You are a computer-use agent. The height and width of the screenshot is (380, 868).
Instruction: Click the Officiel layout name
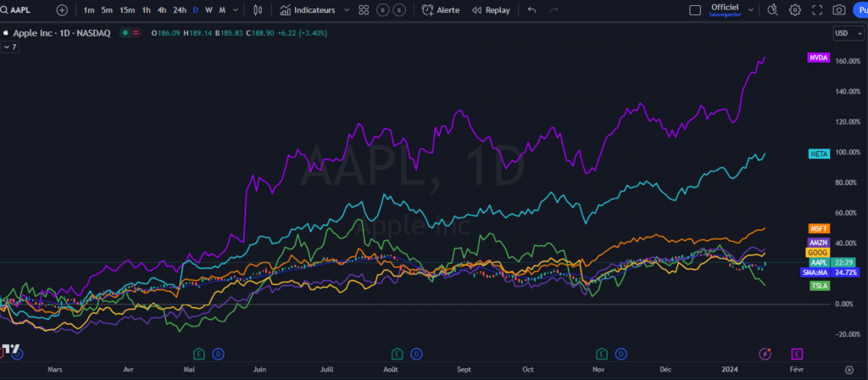725,7
